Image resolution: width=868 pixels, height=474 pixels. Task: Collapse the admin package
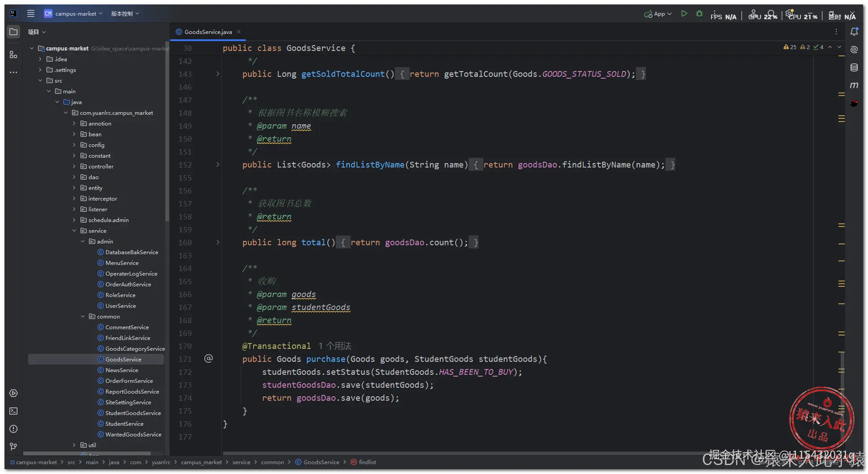(x=83, y=241)
